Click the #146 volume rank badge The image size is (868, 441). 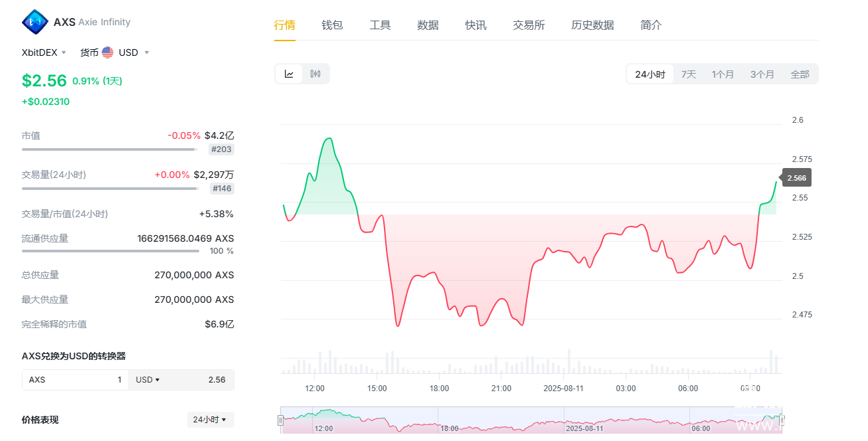coord(222,189)
